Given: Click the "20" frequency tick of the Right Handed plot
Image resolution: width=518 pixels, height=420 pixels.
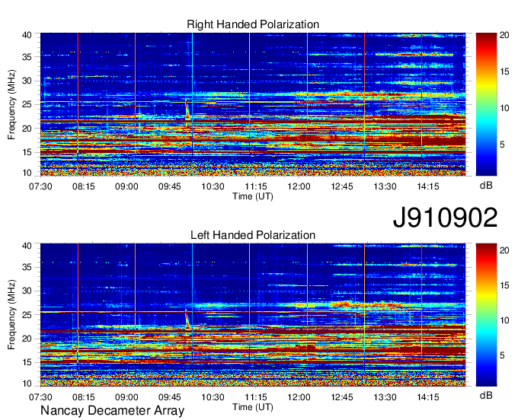Looking at the screenshot, I should [27, 129].
